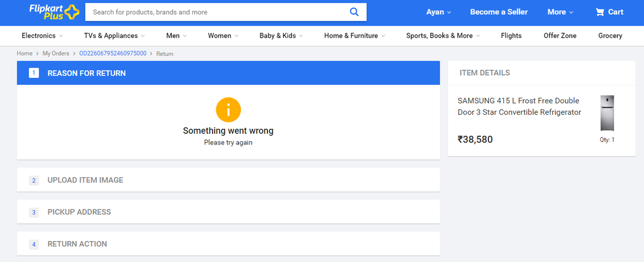This screenshot has height=262, width=644.
Task: Click the Return breadcrumb text
Action: 165,54
